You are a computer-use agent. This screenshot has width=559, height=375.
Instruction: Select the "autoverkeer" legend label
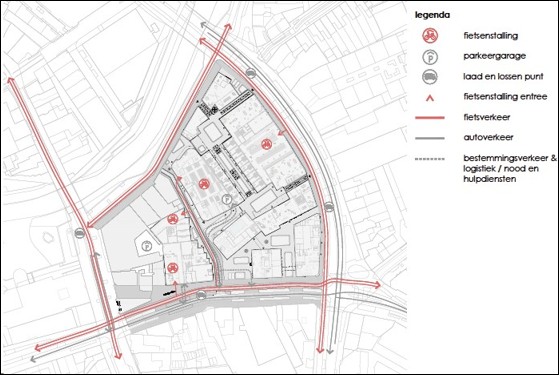click(488, 137)
